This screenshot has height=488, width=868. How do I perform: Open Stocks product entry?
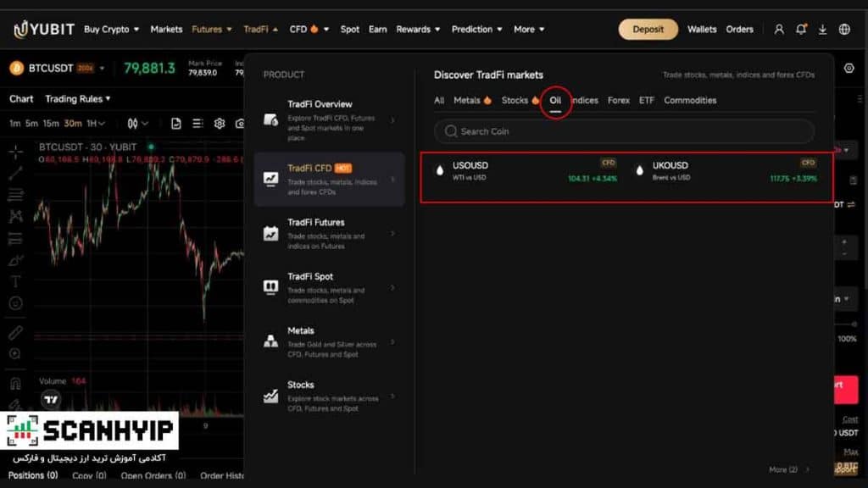point(330,396)
